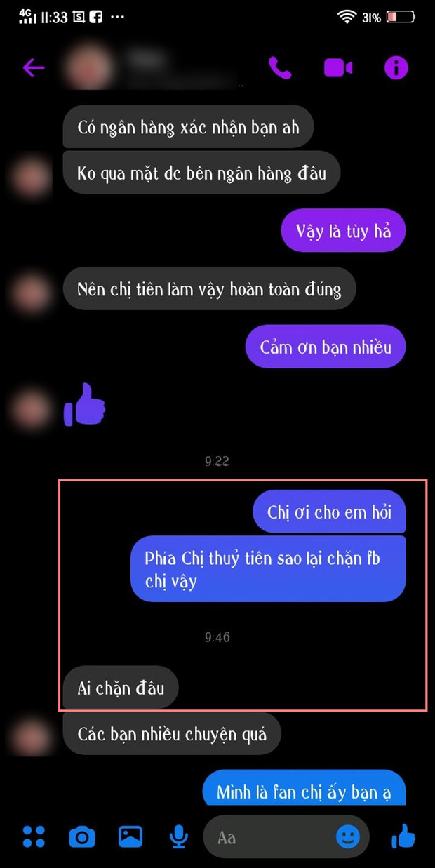The image size is (435, 868).
Task: Select message 'Có ngân hàng xác nhận bạn ah'
Action: tap(188, 127)
